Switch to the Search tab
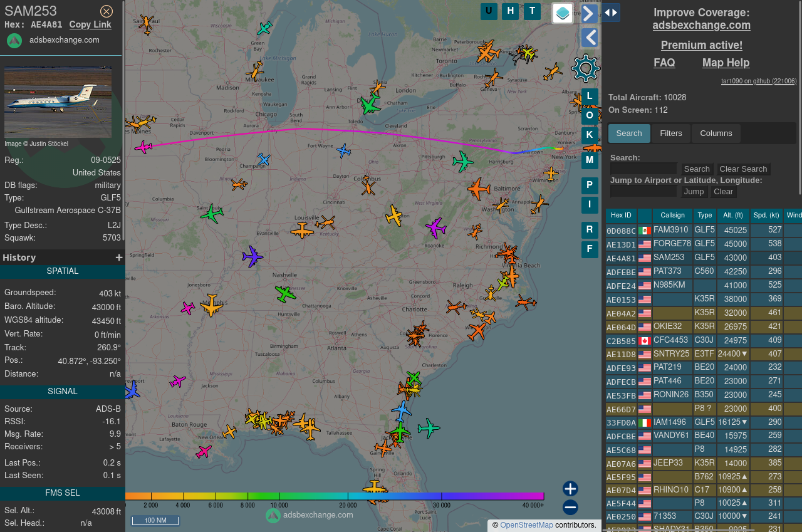 (629, 133)
